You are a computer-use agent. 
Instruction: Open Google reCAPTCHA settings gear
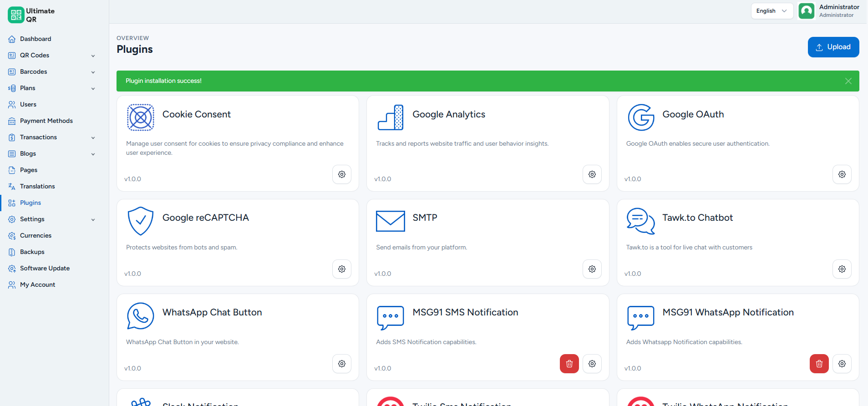pyautogui.click(x=342, y=269)
